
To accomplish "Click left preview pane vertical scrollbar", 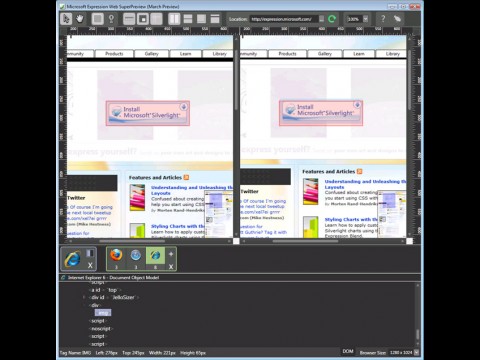I will [236, 80].
